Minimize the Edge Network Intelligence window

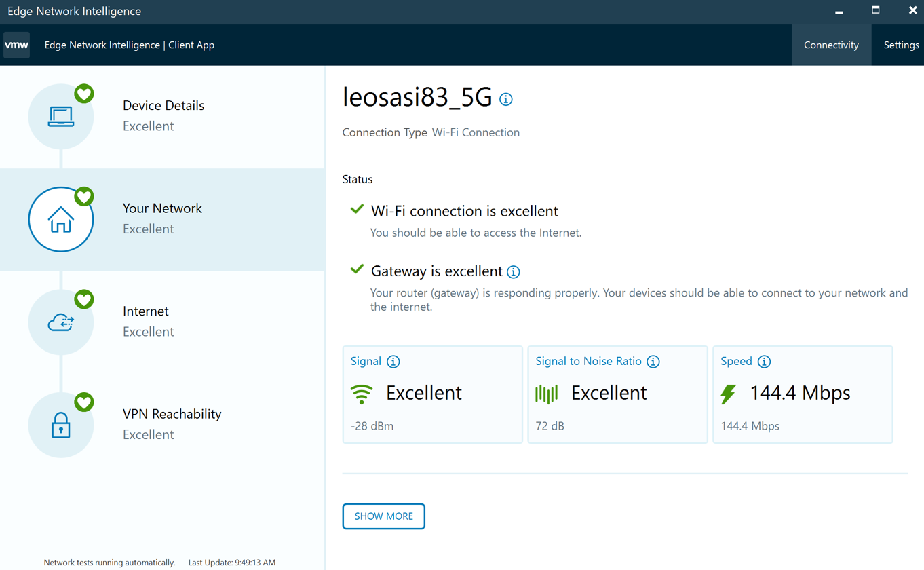pyautogui.click(x=839, y=11)
